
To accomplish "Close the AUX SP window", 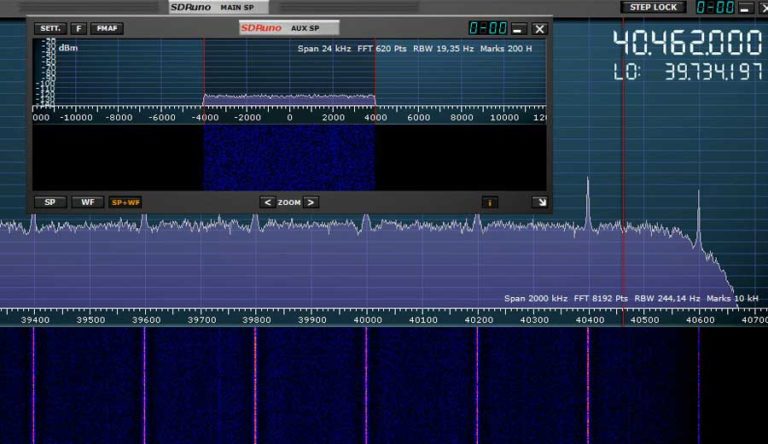I will (540, 29).
